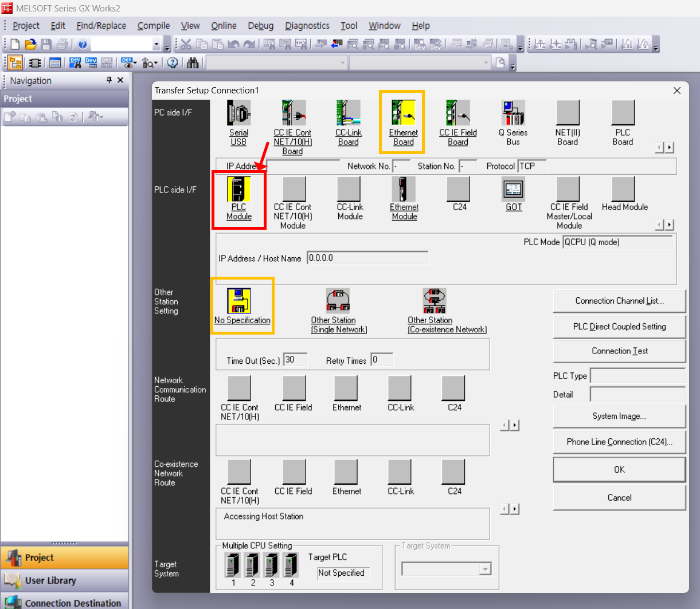700x609 pixels.
Task: Cancel the Transfer Setup dialog
Action: (x=619, y=498)
